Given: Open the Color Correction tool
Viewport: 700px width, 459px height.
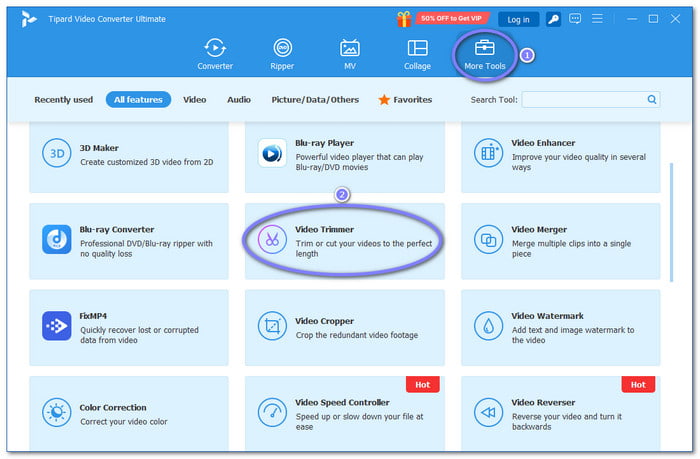Looking at the screenshot, I should click(54, 412).
